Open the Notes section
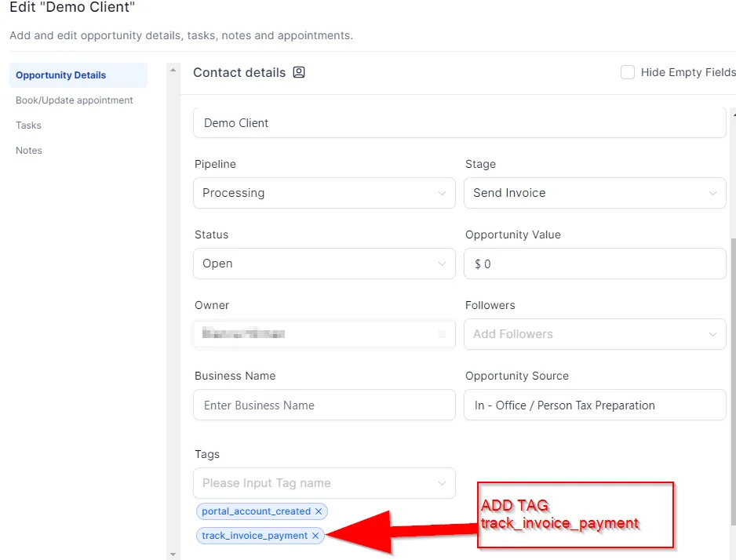The width and height of the screenshot is (736, 560). click(x=29, y=151)
